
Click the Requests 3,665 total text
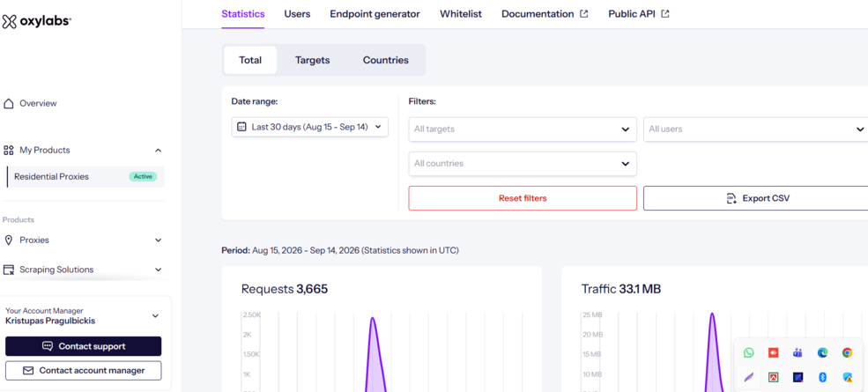coord(285,289)
